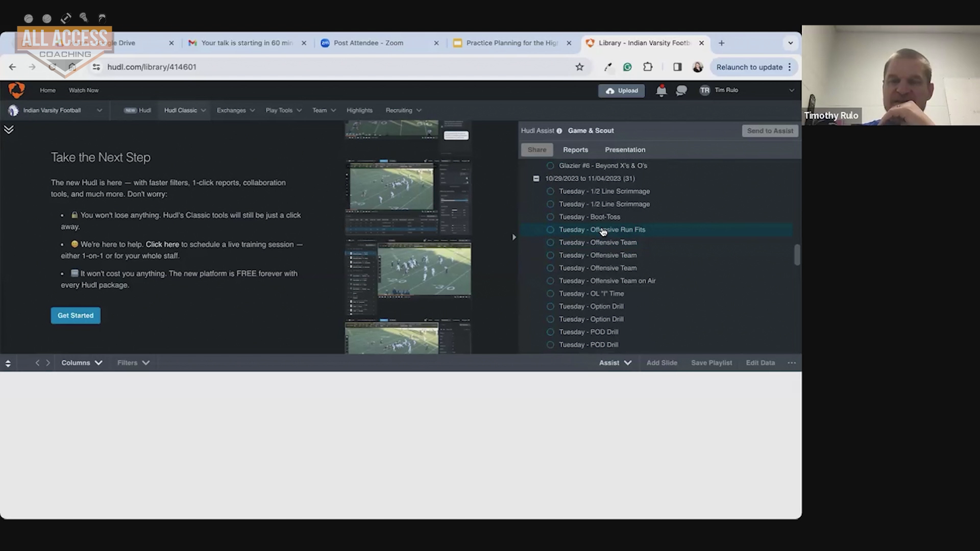Click the eyedropper extension icon
This screenshot has width=980, height=551.
pos(607,67)
